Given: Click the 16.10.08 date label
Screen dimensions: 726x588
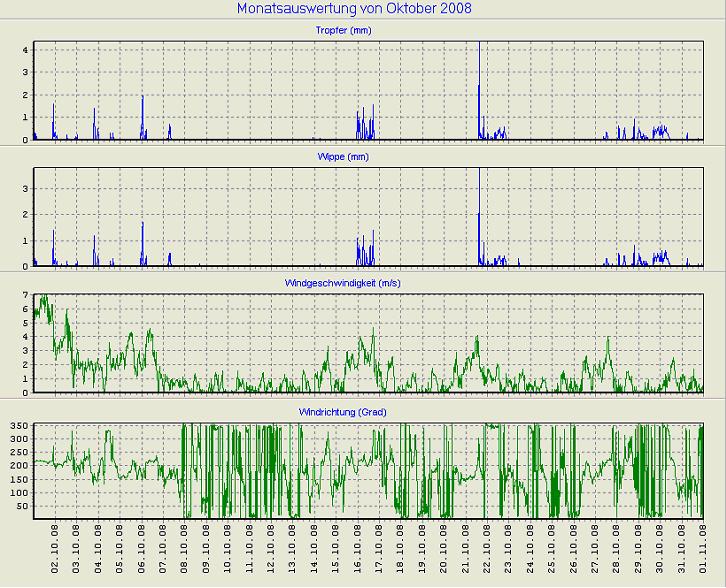Looking at the screenshot, I should tap(357, 549).
